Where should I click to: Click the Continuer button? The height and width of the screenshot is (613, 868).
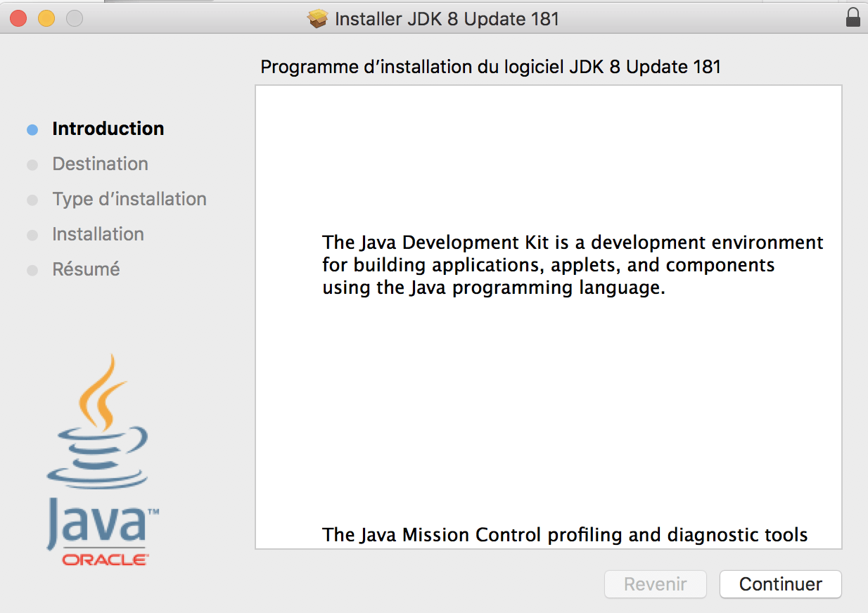[x=781, y=584]
